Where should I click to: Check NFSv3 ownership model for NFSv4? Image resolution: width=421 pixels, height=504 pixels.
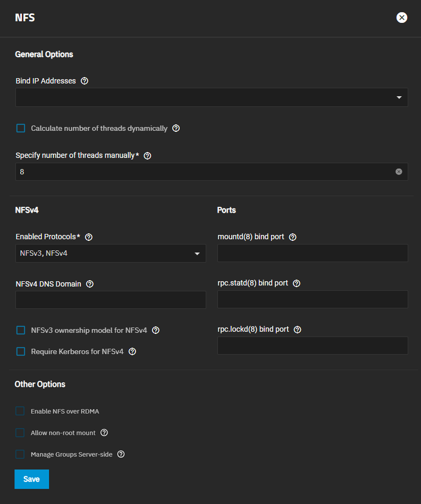tap(21, 330)
